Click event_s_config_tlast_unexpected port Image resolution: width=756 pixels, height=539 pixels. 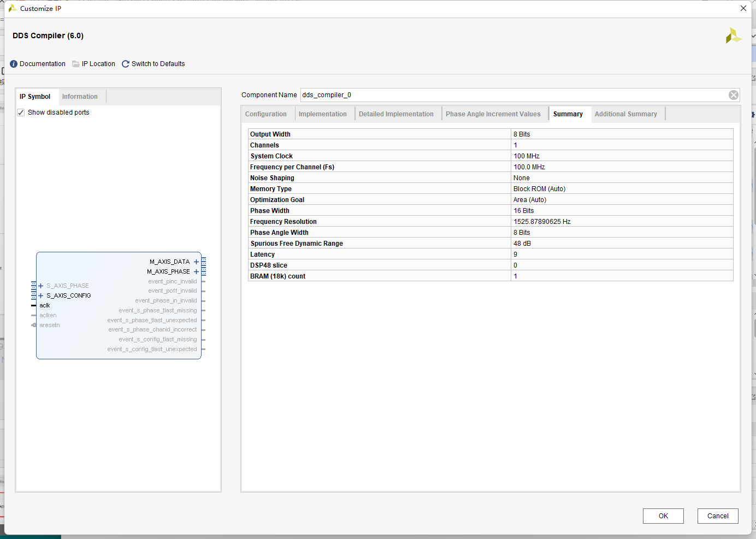point(152,350)
